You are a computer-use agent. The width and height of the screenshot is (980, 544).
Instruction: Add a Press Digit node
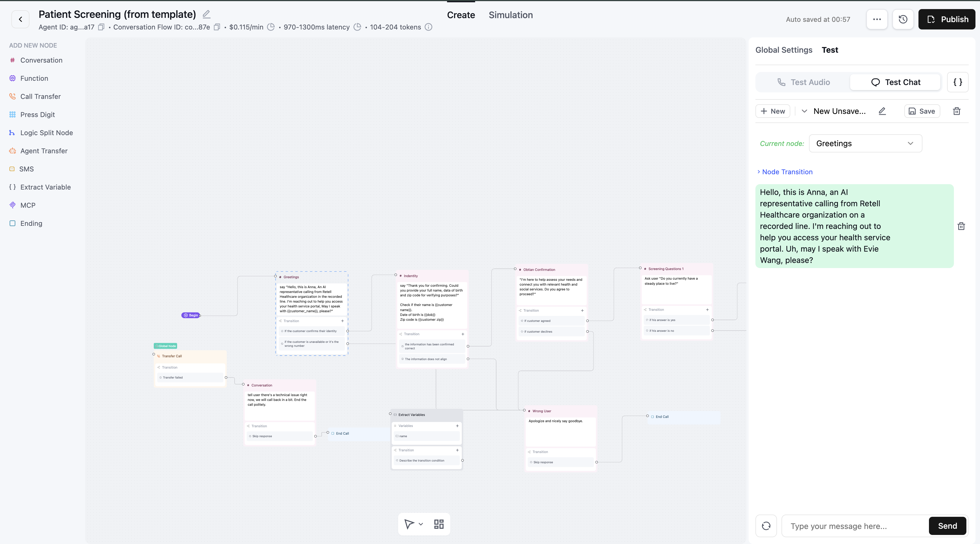pos(32,115)
